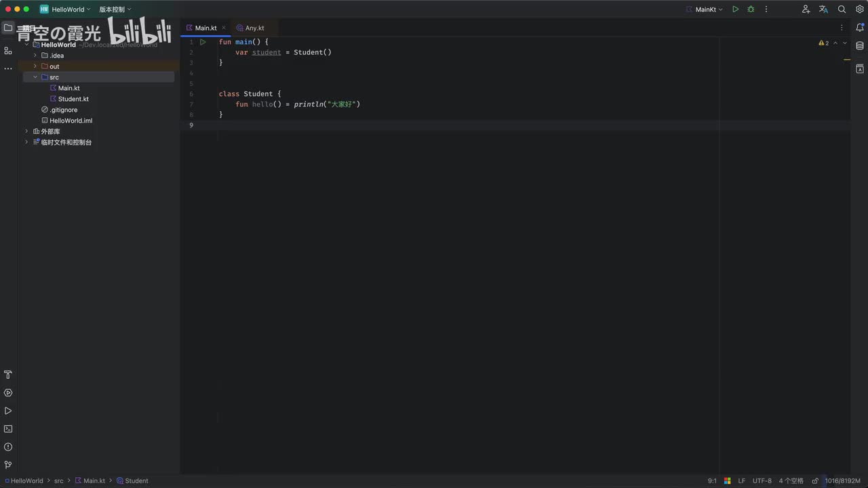
Task: Expand the .idea folder
Action: [35, 56]
